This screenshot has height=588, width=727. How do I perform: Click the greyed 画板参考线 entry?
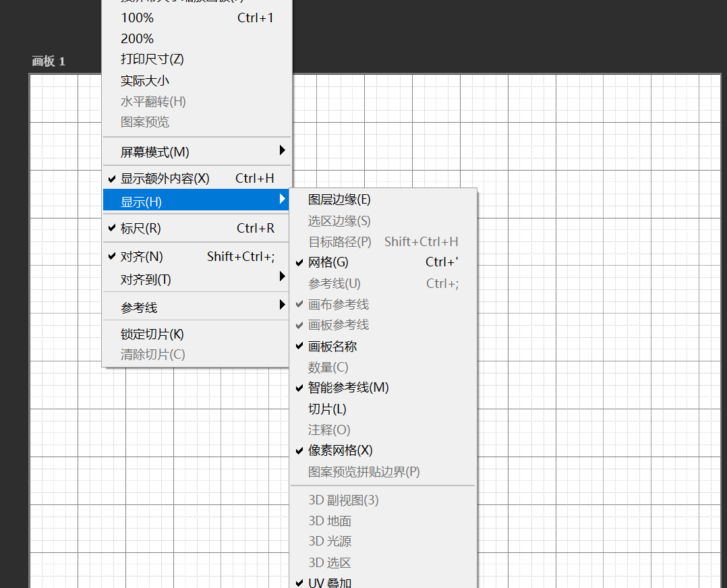pyautogui.click(x=384, y=324)
